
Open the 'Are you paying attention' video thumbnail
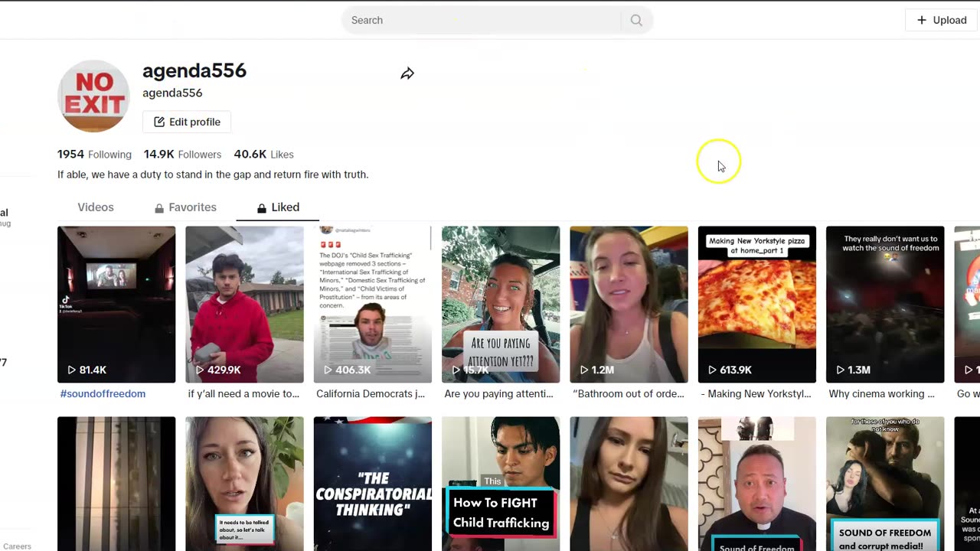click(x=501, y=305)
